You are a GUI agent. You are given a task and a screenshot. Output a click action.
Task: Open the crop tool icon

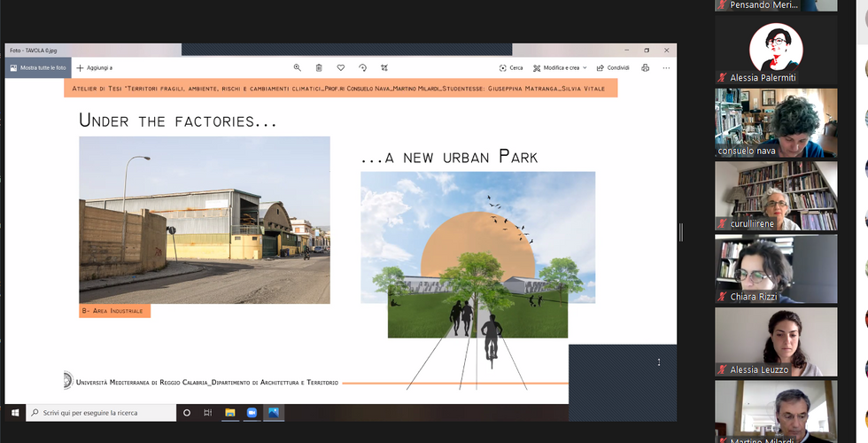tap(384, 67)
